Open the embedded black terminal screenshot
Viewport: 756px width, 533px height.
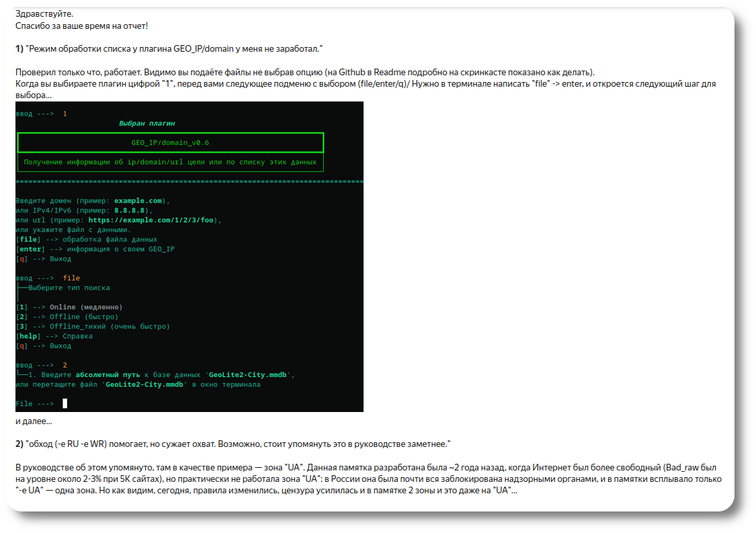click(190, 257)
